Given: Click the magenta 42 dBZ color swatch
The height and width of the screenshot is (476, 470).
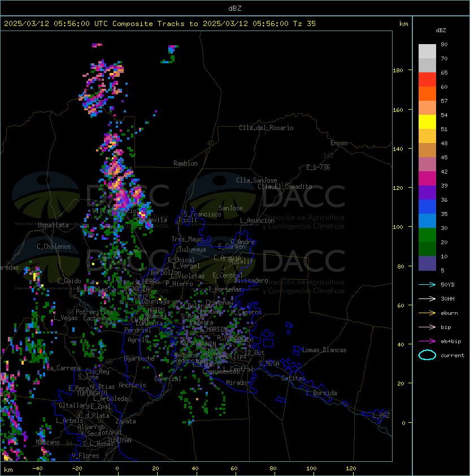Looking at the screenshot, I should point(427,178).
